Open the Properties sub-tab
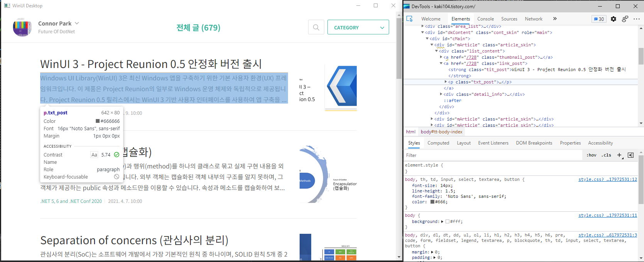 tap(570, 143)
